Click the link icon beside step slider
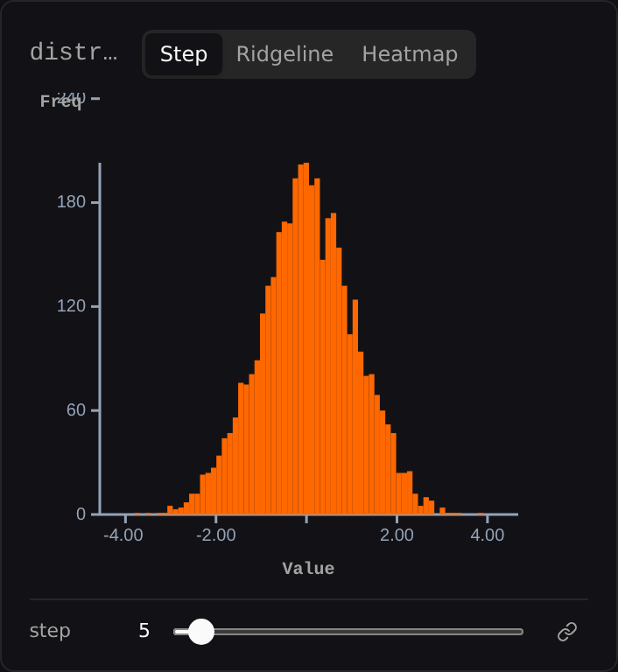 (567, 631)
